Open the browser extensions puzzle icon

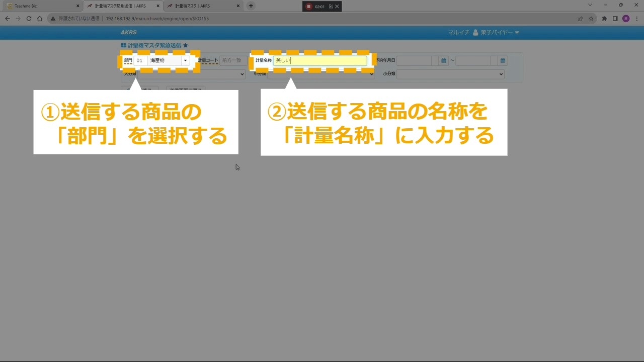pos(604,19)
